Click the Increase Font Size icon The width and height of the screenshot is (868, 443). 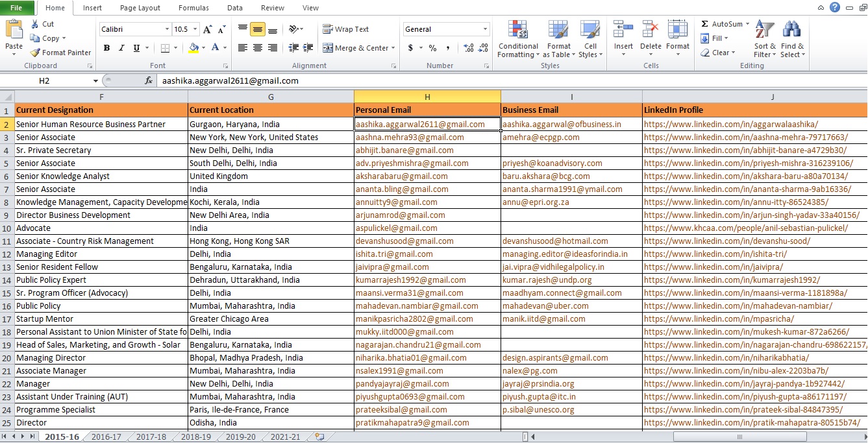pyautogui.click(x=207, y=29)
